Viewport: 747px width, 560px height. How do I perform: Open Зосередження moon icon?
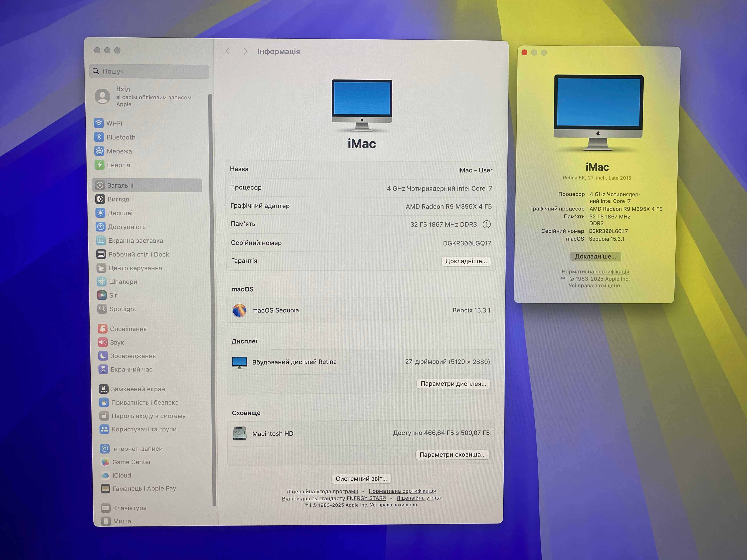pyautogui.click(x=103, y=355)
